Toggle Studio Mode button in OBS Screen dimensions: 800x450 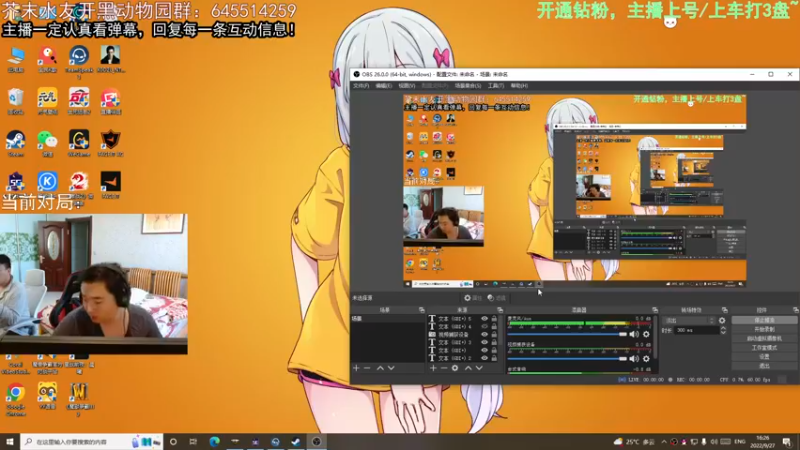click(764, 347)
